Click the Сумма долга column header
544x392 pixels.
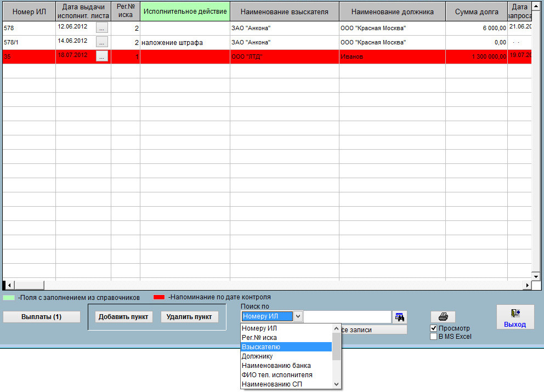(x=477, y=12)
